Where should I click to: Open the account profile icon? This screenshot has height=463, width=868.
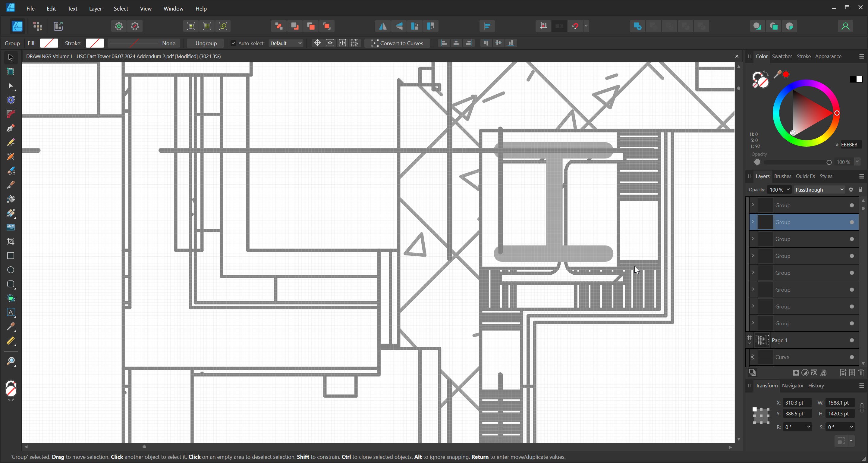pos(845,26)
